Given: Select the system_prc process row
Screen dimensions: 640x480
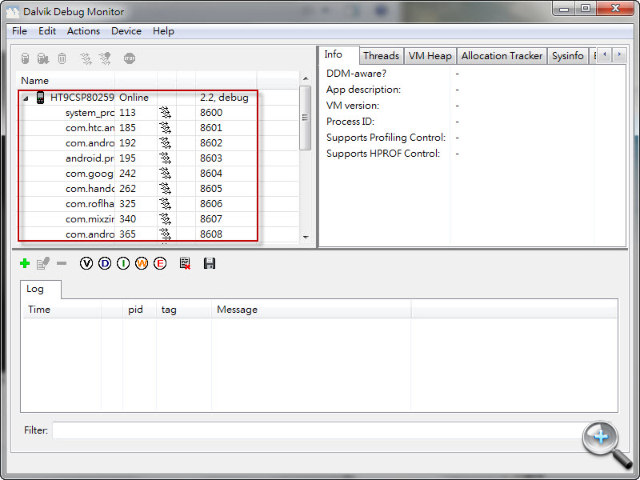Looking at the screenshot, I should (158, 113).
